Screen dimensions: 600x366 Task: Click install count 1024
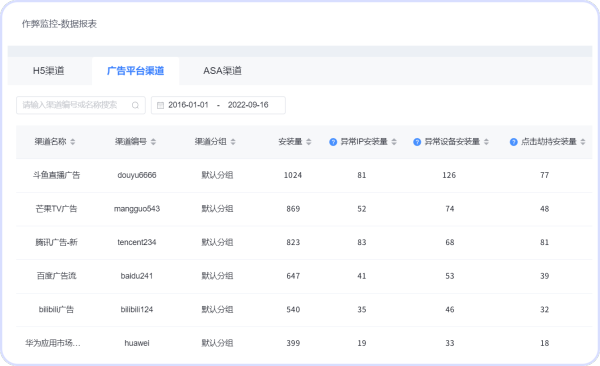point(293,175)
